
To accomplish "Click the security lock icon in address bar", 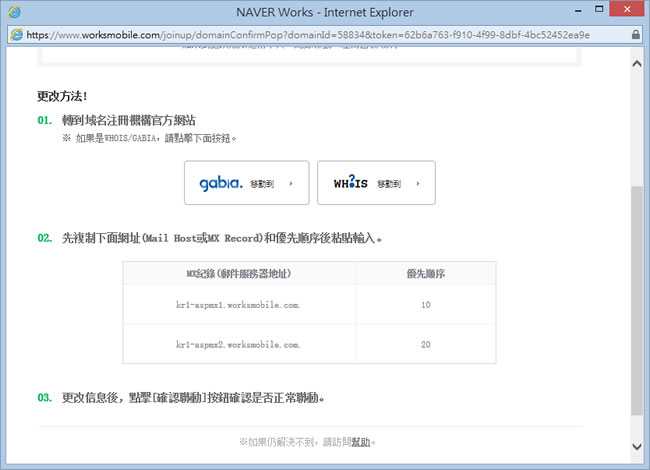I will pos(635,34).
